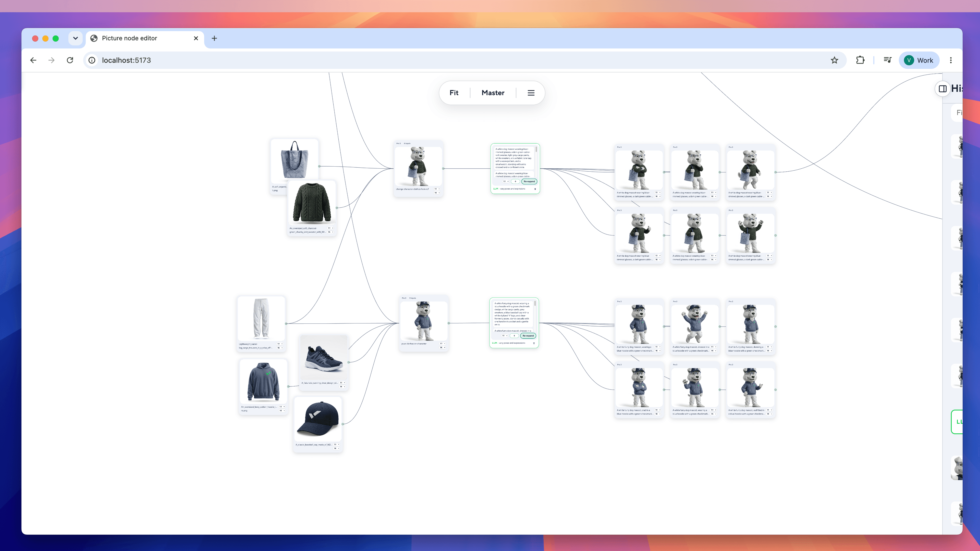Open the media control icon in Chrome

click(x=888, y=60)
